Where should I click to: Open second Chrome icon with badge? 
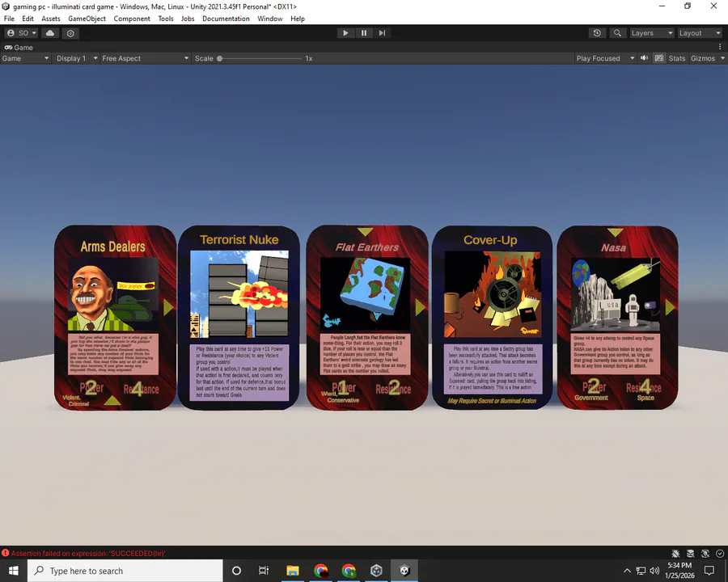pyautogui.click(x=349, y=571)
